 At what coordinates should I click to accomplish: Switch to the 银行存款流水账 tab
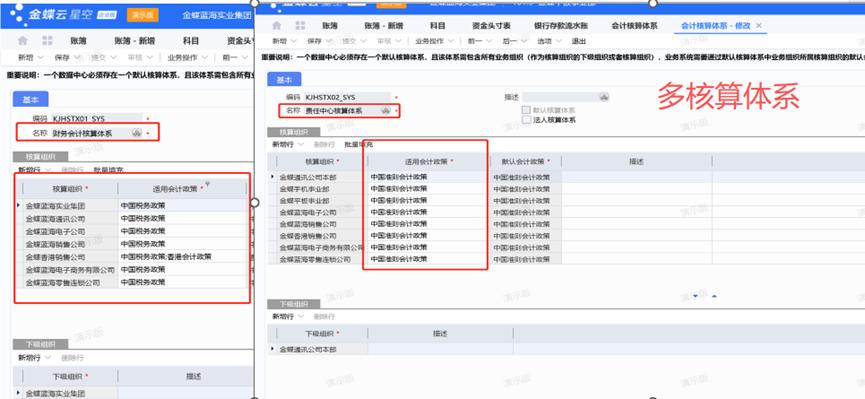coord(561,26)
